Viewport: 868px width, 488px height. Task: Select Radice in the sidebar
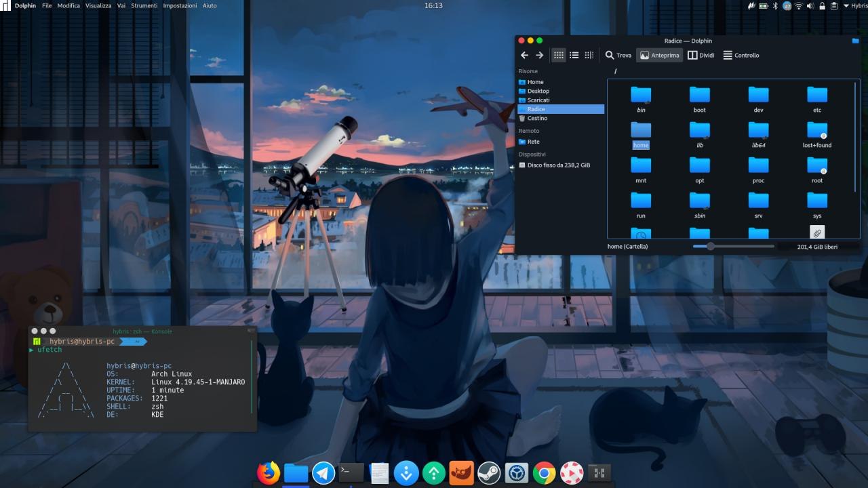(x=560, y=109)
